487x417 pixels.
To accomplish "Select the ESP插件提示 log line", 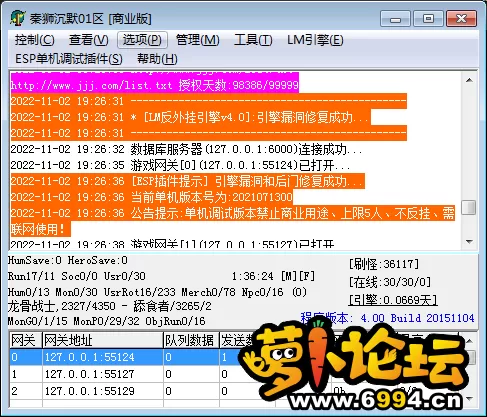I will [188, 181].
